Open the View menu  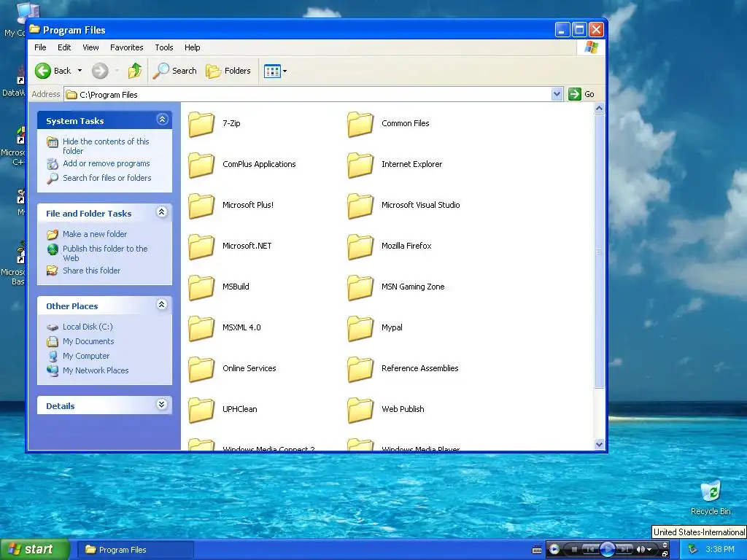[90, 47]
